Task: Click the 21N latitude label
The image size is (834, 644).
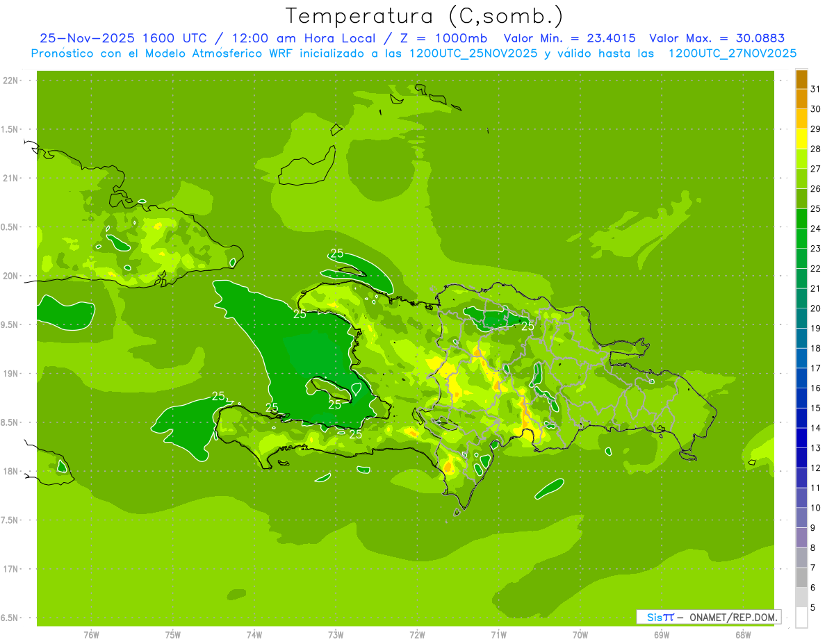Action: pos(11,178)
